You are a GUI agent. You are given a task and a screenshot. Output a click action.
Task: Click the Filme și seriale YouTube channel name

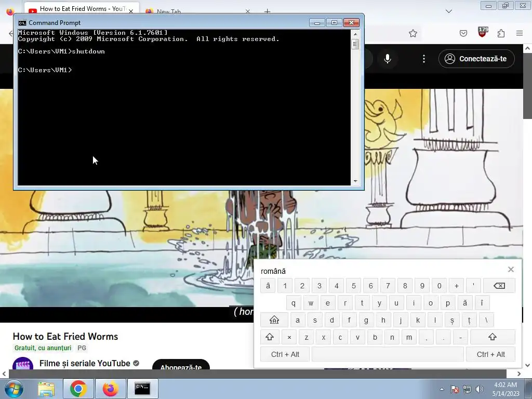[x=85, y=363]
